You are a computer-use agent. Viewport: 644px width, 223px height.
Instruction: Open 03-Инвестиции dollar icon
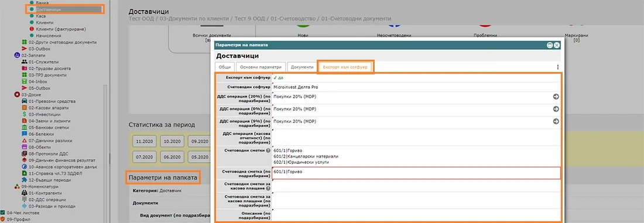[x=24, y=115]
